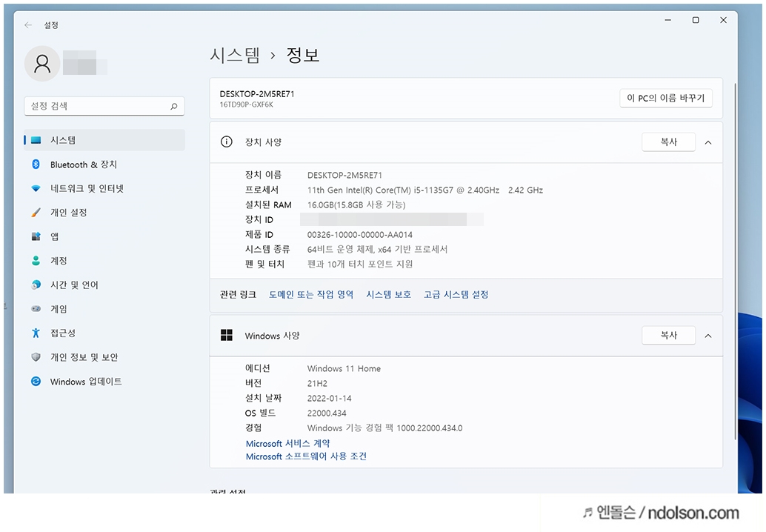
Task: Click install date 2022-01-14
Action: tap(329, 398)
